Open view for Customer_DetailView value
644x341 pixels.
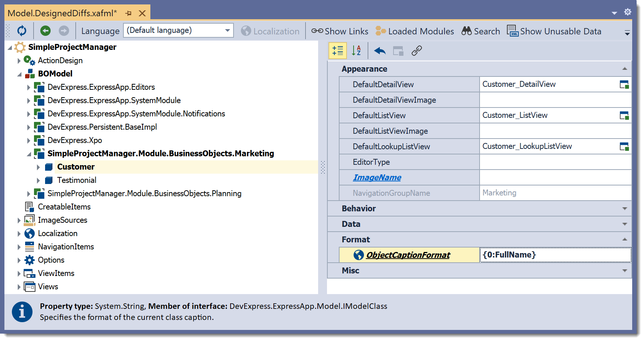pos(624,85)
